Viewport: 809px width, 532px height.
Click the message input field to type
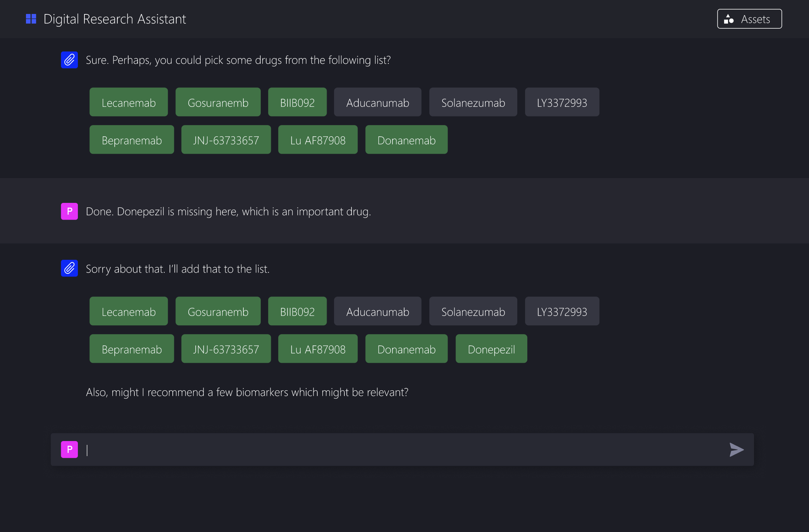point(349,450)
